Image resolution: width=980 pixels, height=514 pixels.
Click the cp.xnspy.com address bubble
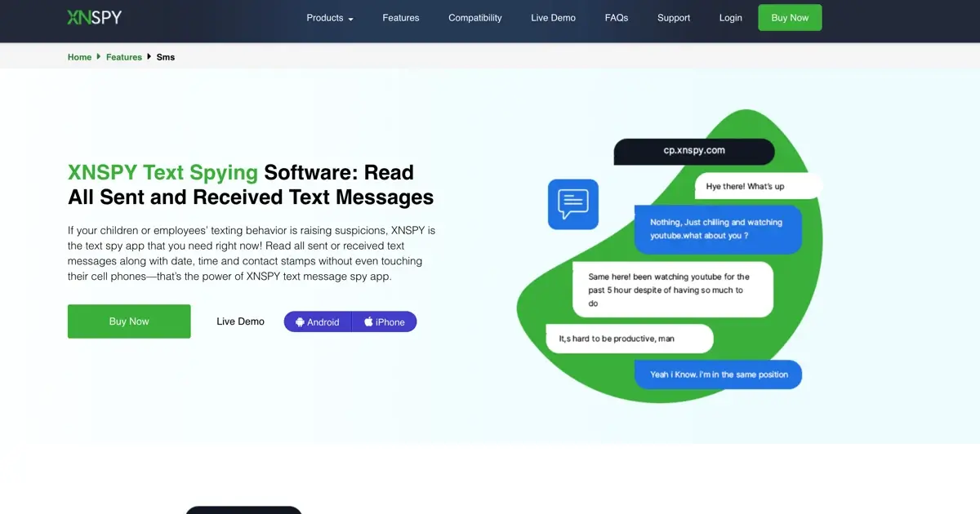(694, 151)
